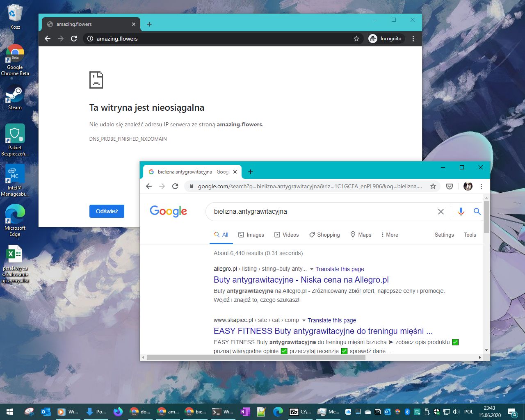Click the Google window's horizontal scrollbar
The width and height of the screenshot is (525, 420).
(x=256, y=357)
